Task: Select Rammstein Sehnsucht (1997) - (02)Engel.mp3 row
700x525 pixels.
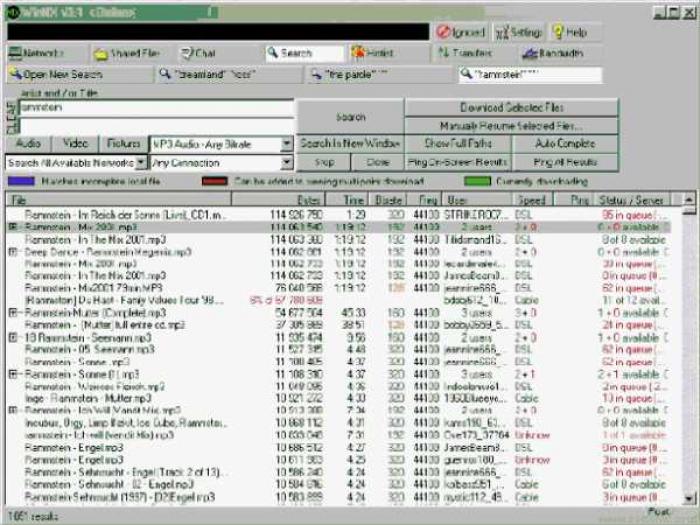Action: (x=339, y=496)
